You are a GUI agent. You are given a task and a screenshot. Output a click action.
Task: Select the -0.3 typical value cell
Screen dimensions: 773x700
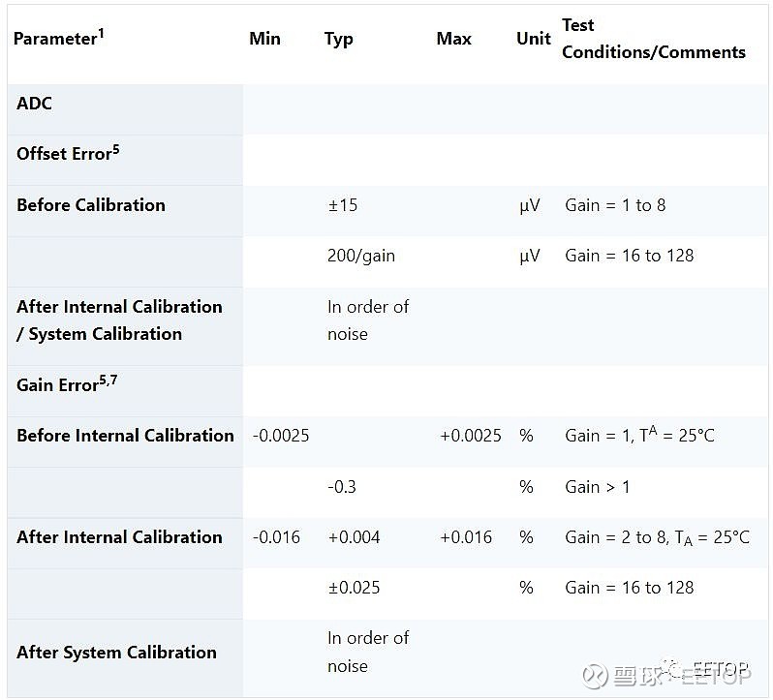342,487
